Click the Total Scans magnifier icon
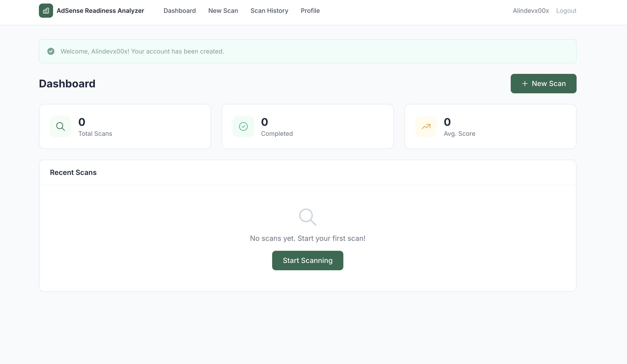The width and height of the screenshot is (627, 364). (60, 126)
